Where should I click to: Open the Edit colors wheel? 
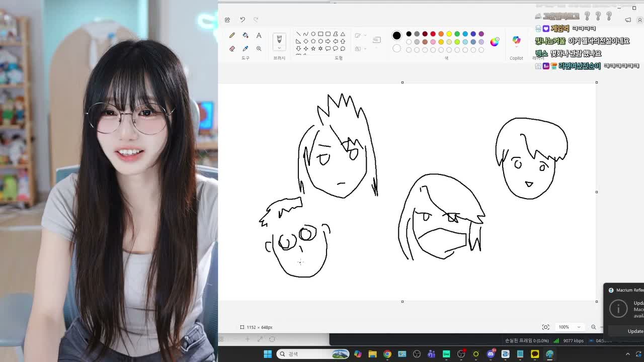[495, 42]
